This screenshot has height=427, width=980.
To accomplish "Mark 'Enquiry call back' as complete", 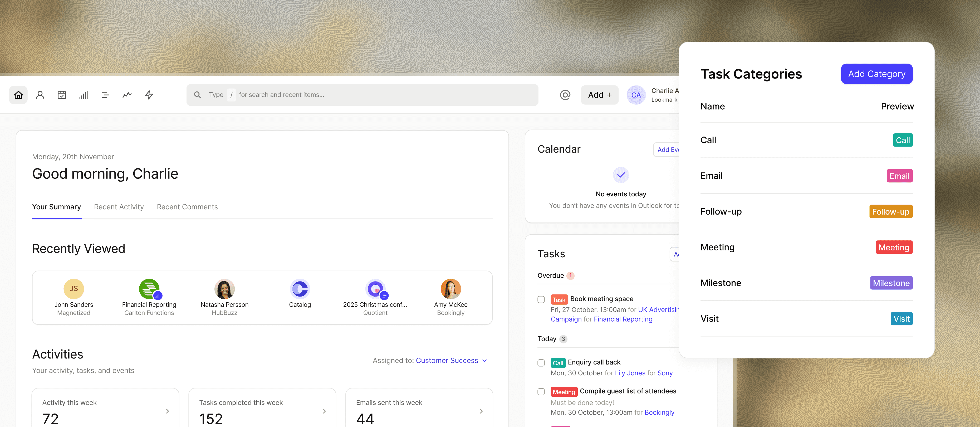I will [541, 363].
